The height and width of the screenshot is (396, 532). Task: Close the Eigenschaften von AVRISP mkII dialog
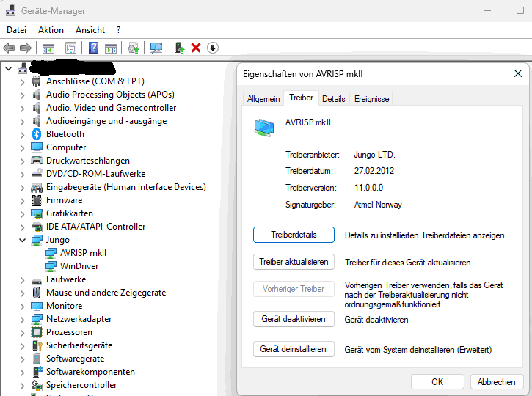tap(518, 73)
